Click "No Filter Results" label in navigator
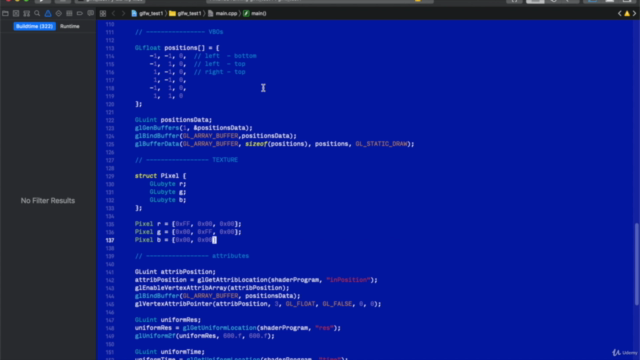The height and width of the screenshot is (360, 640). click(x=48, y=201)
